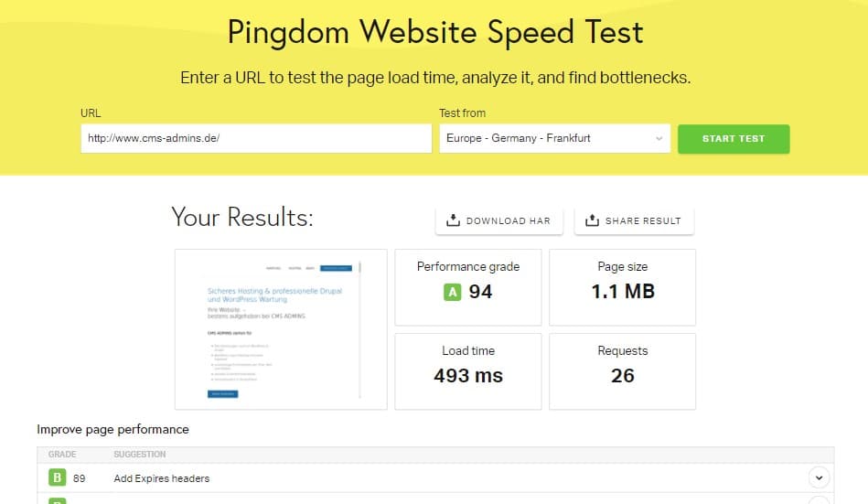Click the SHARE RESULT button label
The height and width of the screenshot is (504, 868).
[643, 221]
